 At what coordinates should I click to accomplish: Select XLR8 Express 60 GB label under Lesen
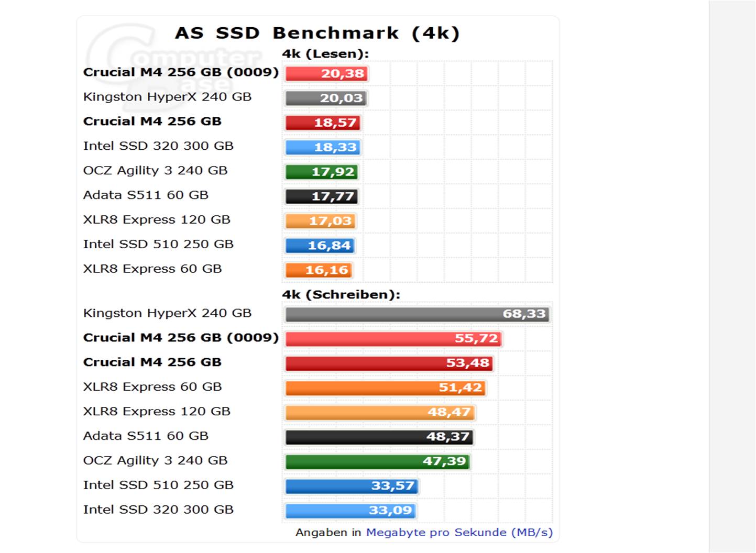(x=152, y=270)
